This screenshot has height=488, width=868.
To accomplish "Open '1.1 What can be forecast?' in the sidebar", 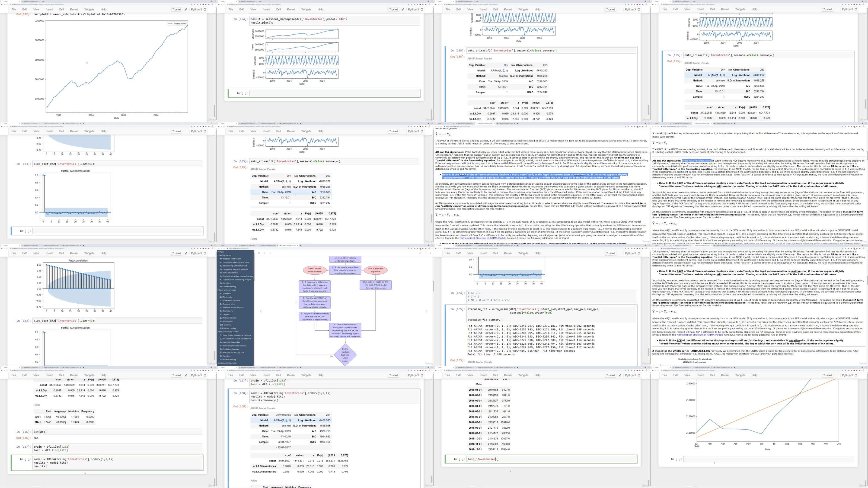I will (x=231, y=259).
